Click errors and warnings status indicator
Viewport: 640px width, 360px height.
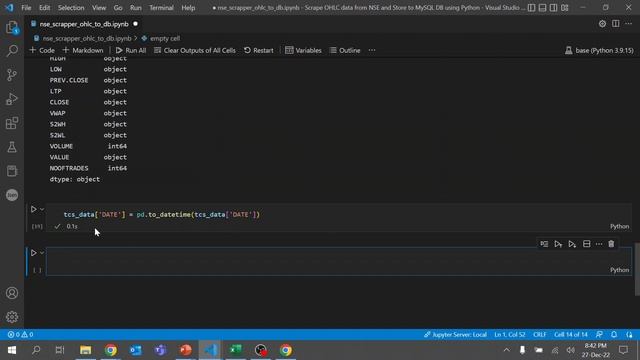pos(20,335)
